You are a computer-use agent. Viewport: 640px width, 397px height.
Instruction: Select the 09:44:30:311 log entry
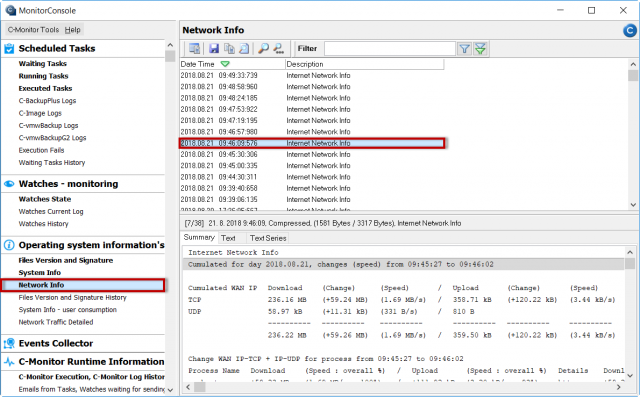[312, 177]
